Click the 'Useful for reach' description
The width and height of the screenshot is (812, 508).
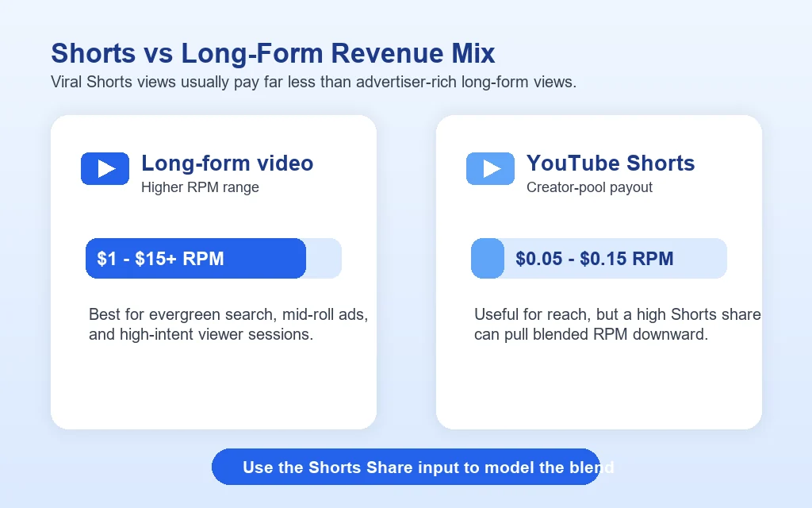[617, 325]
